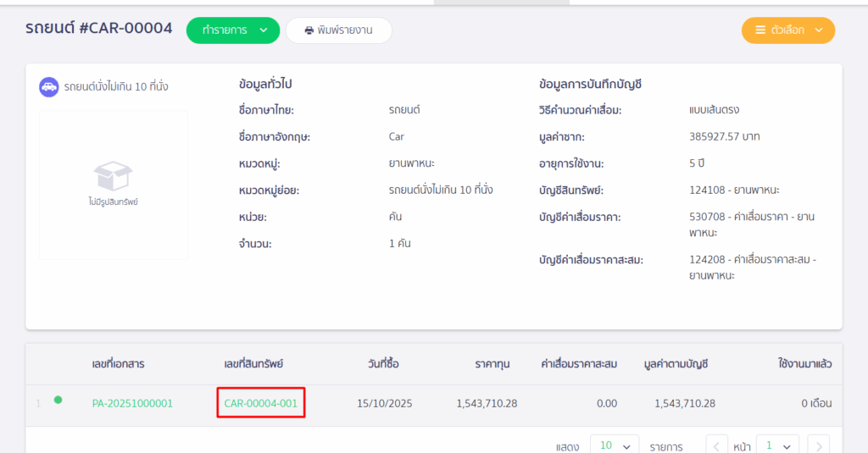Click the พิมพ์รายงาน print button
Screen dimensions: 868x453
[338, 30]
